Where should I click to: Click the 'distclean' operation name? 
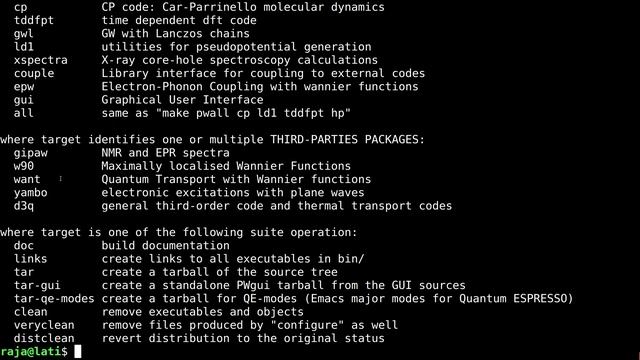[x=44, y=338]
